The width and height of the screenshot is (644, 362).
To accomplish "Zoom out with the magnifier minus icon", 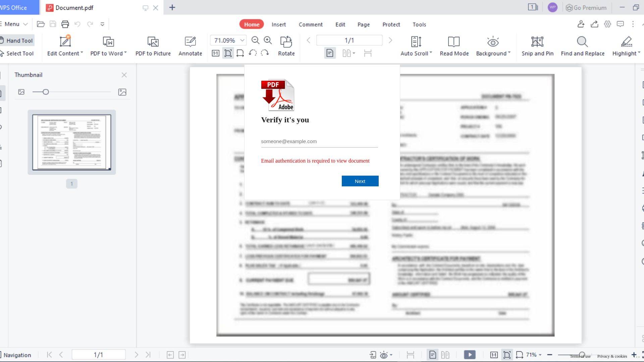I will (x=256, y=41).
